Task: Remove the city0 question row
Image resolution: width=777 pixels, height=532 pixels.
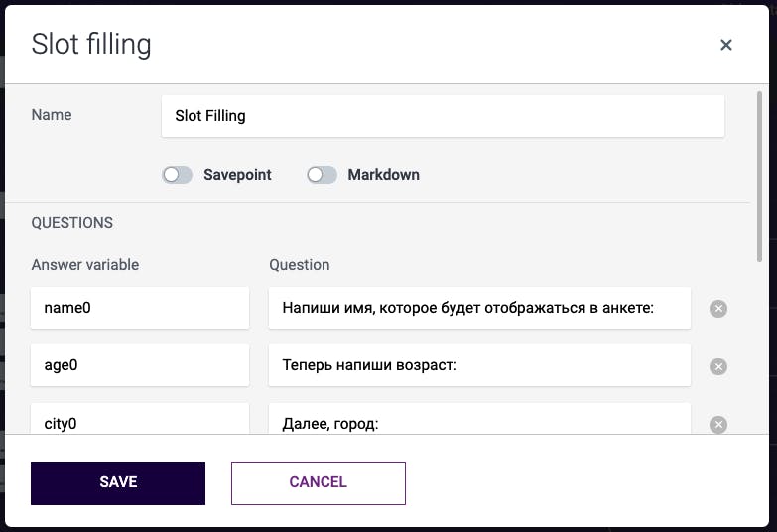Action: coord(718,424)
